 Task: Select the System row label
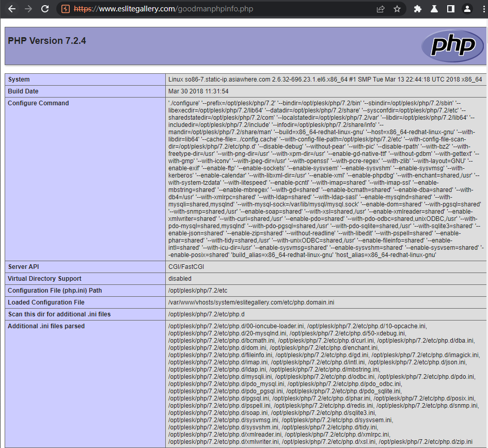[x=19, y=79]
